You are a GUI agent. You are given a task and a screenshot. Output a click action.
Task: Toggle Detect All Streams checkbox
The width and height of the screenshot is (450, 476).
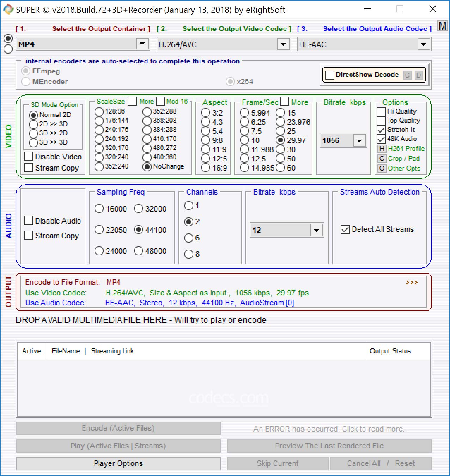[x=345, y=229]
